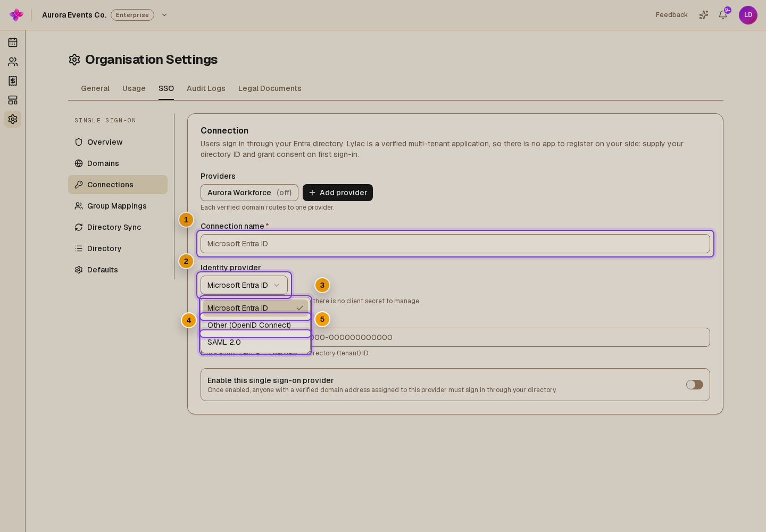
Task: Select the Aurora Workforce provider chip
Action: point(249,193)
